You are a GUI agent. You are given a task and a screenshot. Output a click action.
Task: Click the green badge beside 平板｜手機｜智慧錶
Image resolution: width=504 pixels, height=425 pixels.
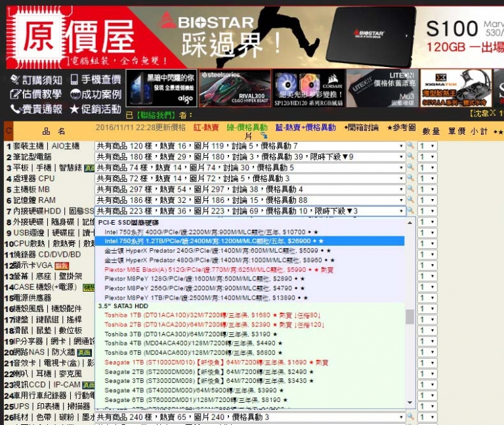89,168
